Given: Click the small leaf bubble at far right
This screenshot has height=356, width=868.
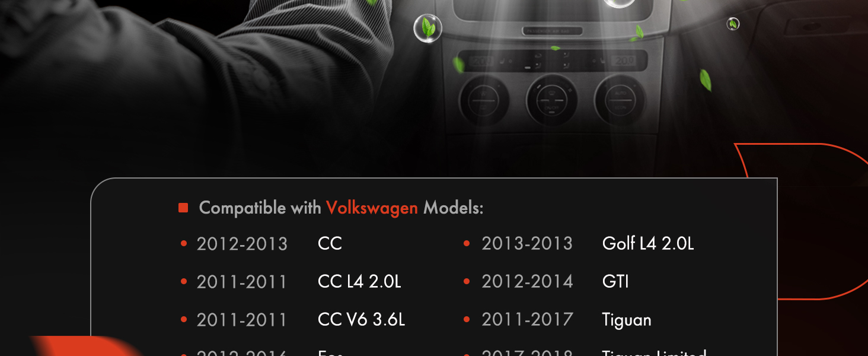Looking at the screenshot, I should click(733, 24).
